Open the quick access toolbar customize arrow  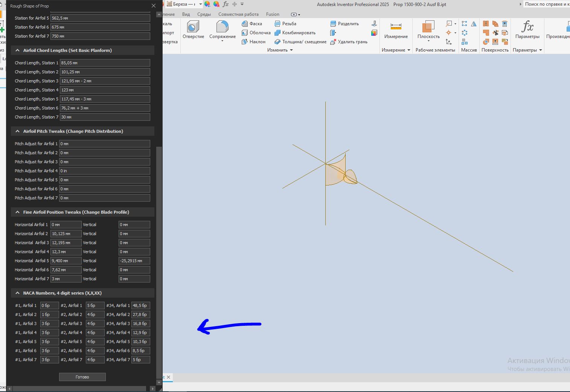coord(242,4)
